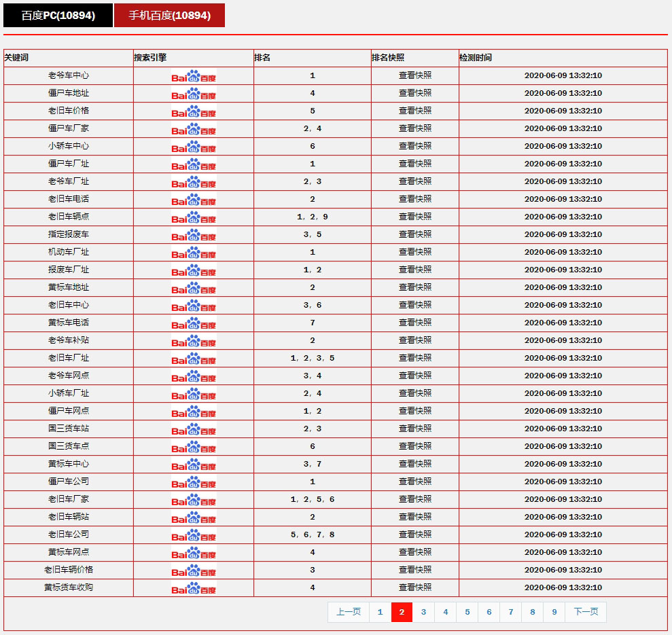
Task: Click Baidu logo in 指定报废车 row
Action: [194, 235]
